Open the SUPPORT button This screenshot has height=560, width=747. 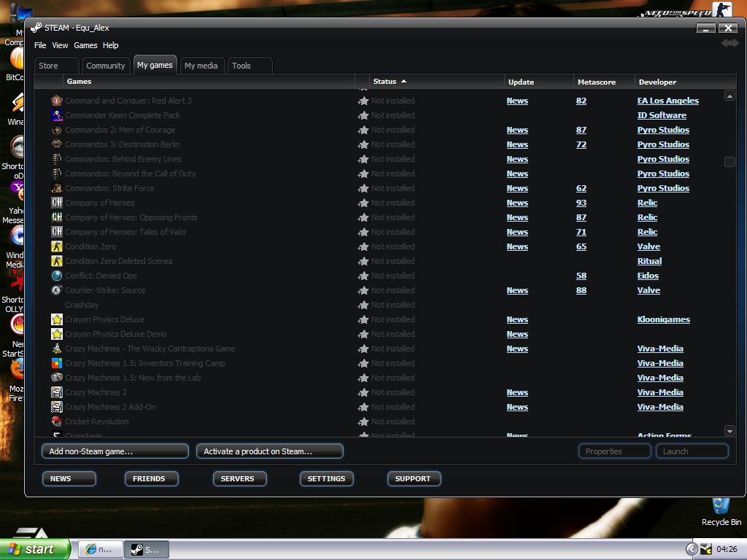[x=414, y=478]
